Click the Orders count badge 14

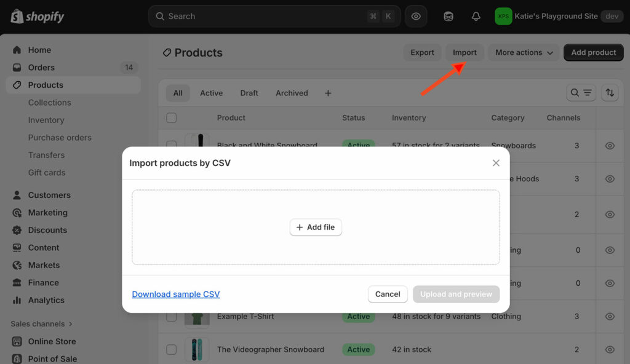tap(129, 68)
